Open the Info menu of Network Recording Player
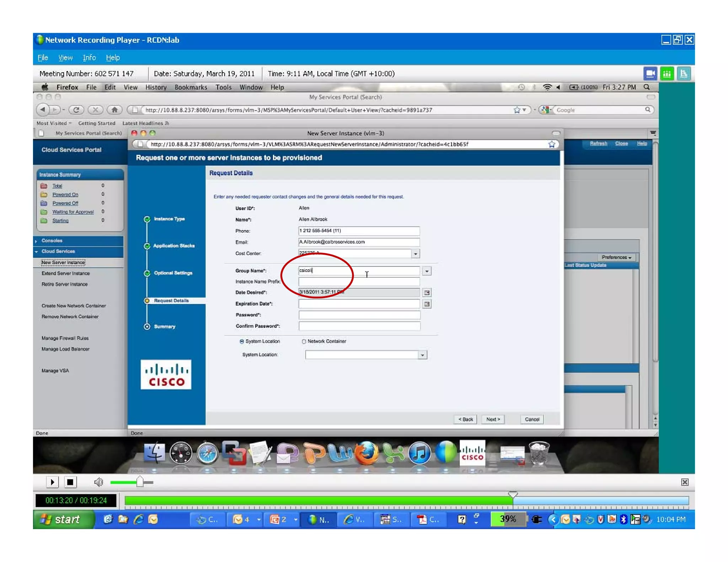The image size is (728, 562). tap(89, 58)
